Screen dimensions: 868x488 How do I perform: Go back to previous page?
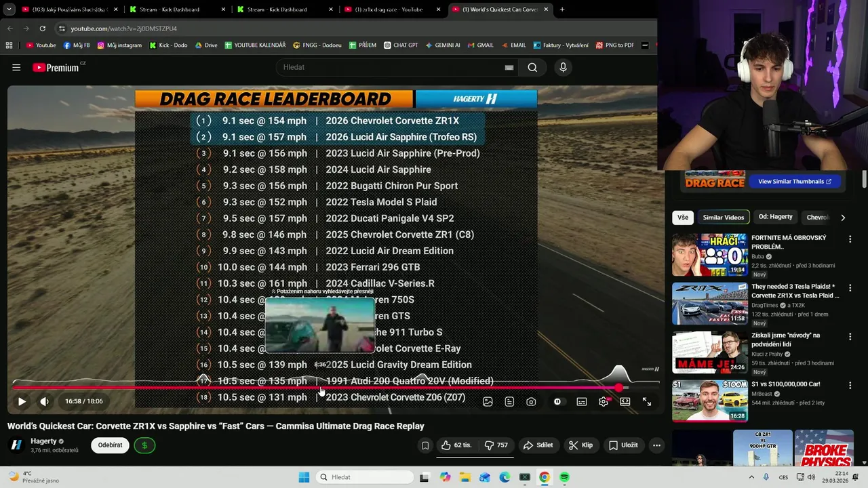[x=9, y=28]
